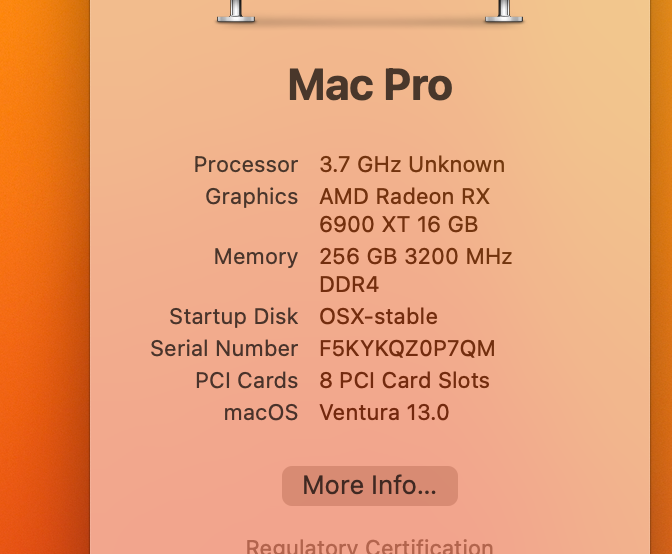The image size is (672, 554).
Task: Click the PCI Cards label
Action: [247, 381]
